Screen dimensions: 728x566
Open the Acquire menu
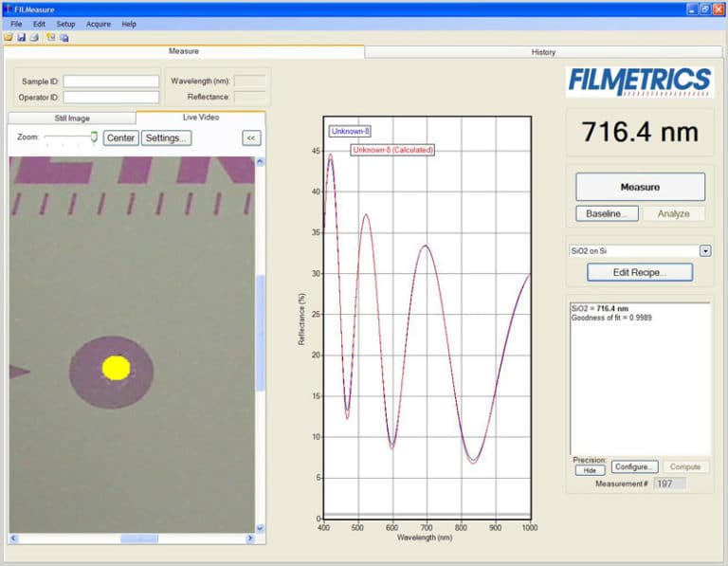point(98,24)
